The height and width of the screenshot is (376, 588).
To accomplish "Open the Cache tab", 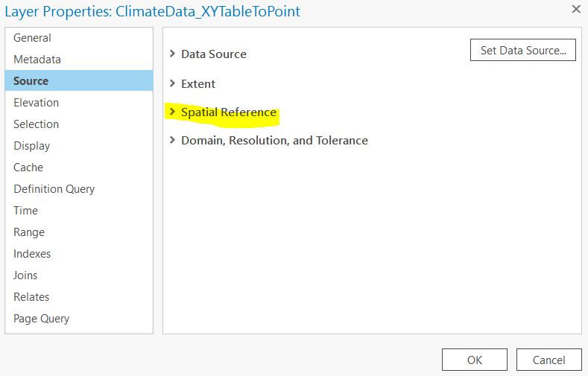I will point(28,168).
